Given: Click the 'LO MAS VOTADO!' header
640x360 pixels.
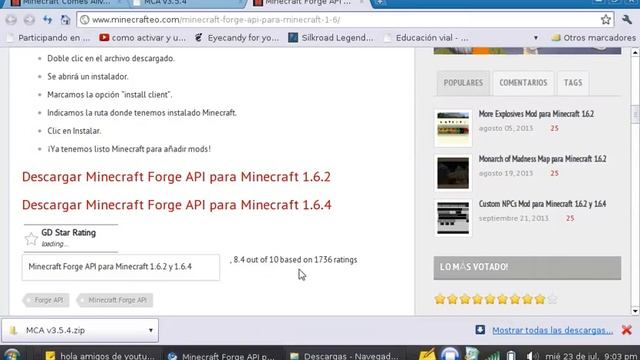Looking at the screenshot, I should click(527, 268).
